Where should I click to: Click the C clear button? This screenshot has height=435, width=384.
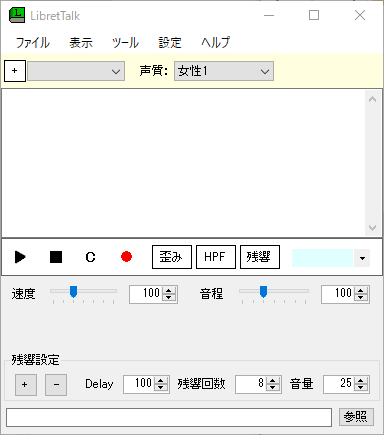click(90, 257)
